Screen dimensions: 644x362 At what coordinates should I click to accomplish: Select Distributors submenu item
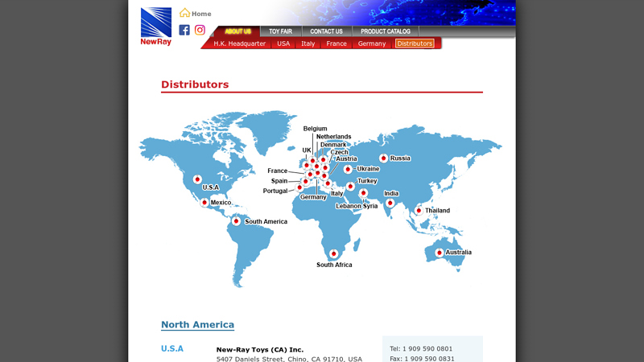pyautogui.click(x=415, y=43)
